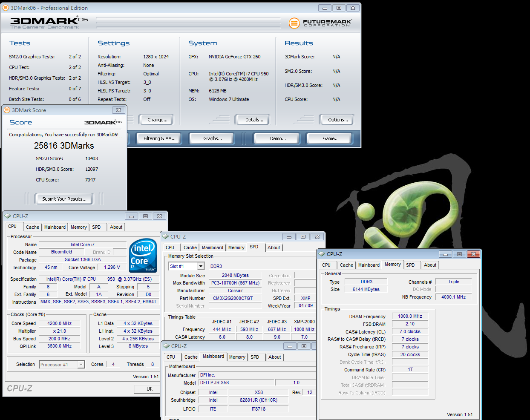
Task: Click the 25816 3DMarks score text
Action: (64, 146)
